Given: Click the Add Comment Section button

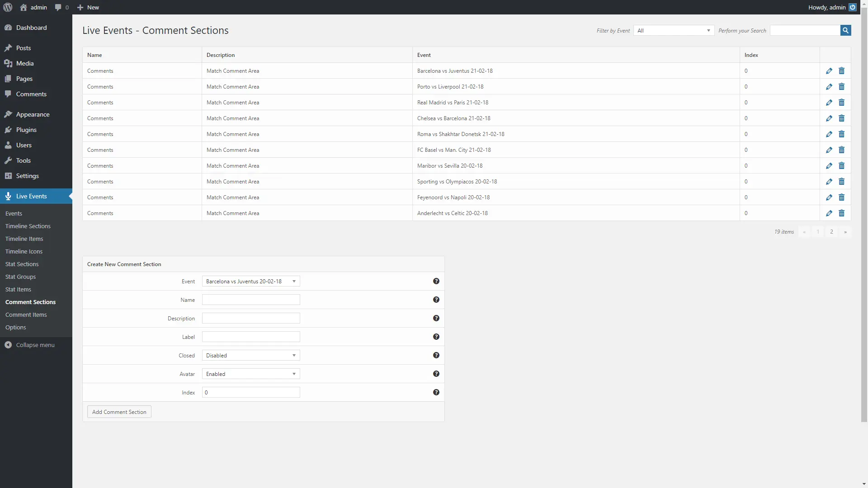Looking at the screenshot, I should [x=119, y=412].
